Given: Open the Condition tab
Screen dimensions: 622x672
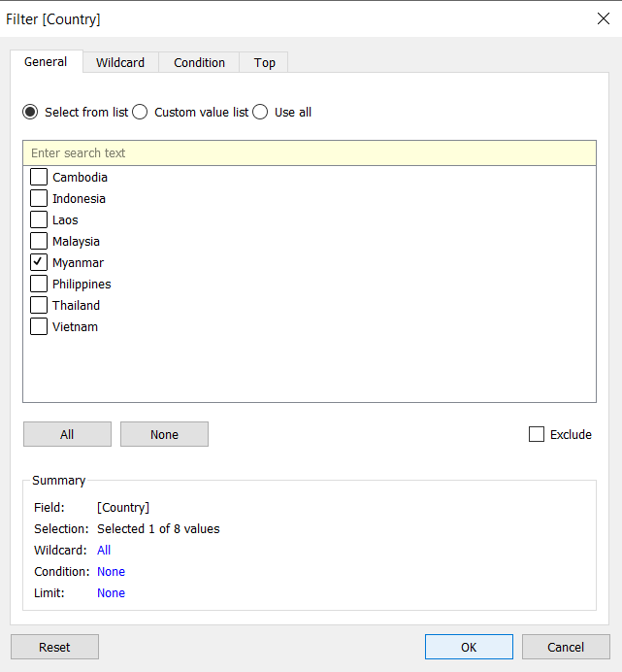Looking at the screenshot, I should tap(199, 62).
